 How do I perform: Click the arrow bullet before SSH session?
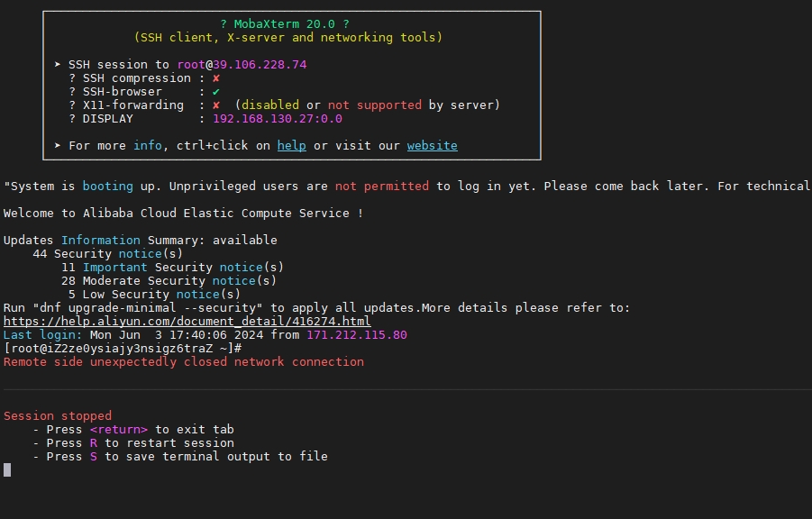[x=58, y=65]
